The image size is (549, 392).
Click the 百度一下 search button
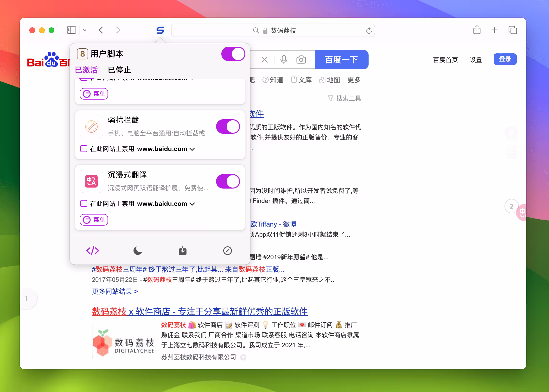[341, 60]
